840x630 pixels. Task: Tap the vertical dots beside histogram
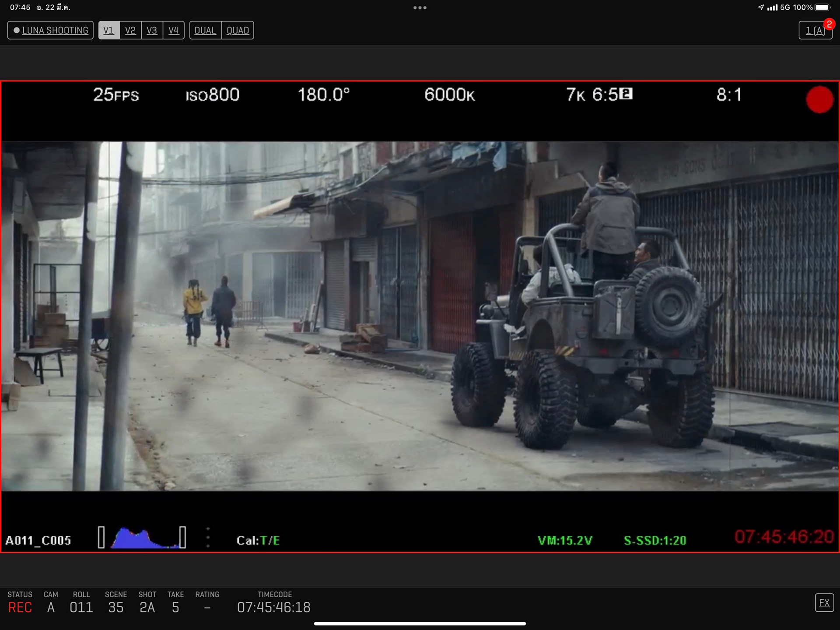208,538
